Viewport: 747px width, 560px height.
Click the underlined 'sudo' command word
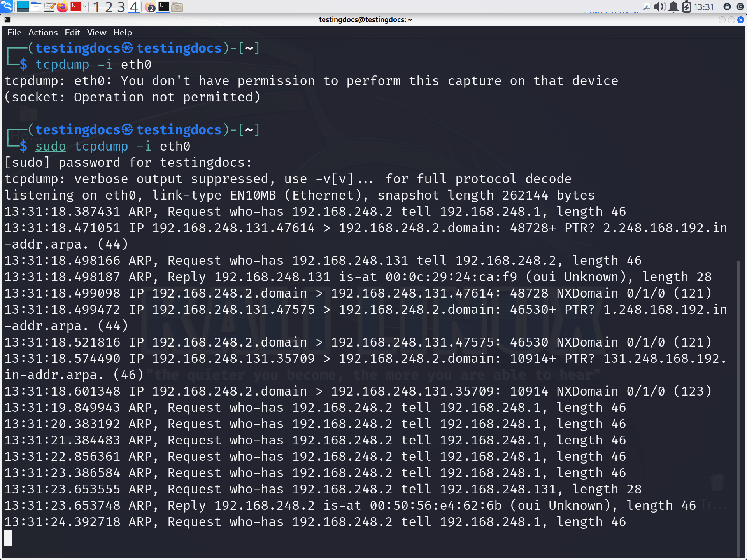[x=51, y=146]
